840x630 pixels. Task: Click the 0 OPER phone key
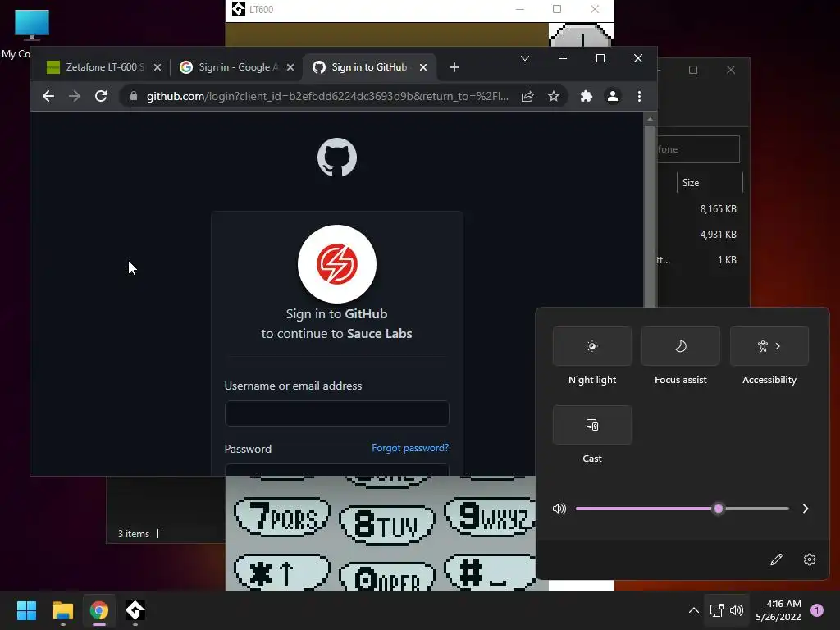387,577
